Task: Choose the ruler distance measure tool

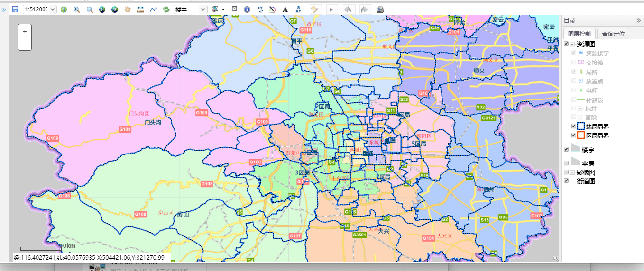Action: pos(140,9)
